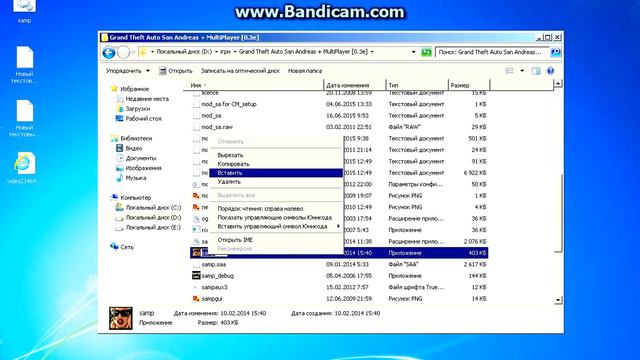The image size is (640, 360).
Task: Choose Показать управляющие символы Юникода
Action: coord(276,218)
